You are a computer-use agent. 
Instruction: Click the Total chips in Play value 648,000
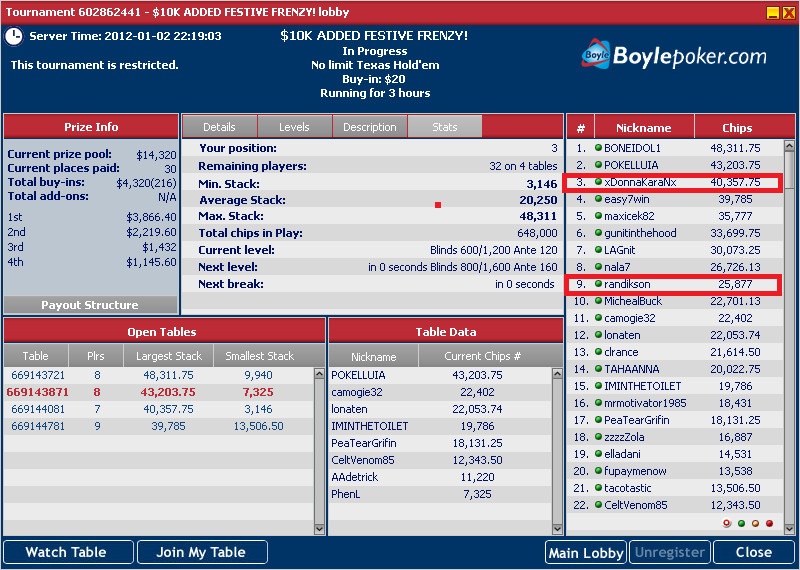point(537,233)
